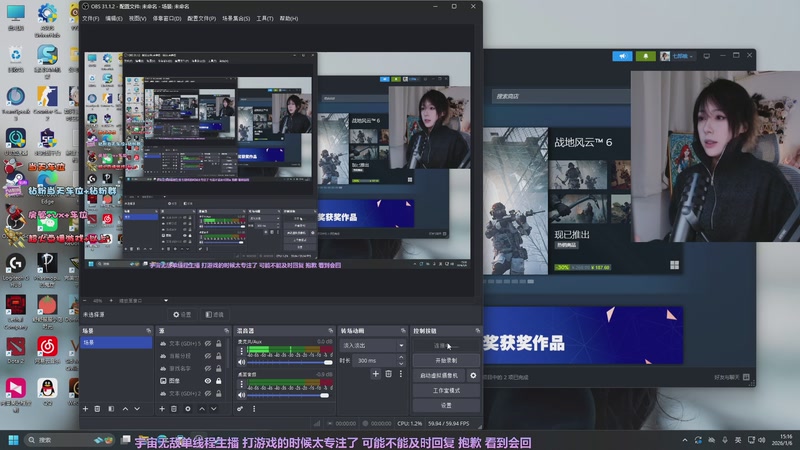Viewport: 800px width, 450px height.
Task: Toggle 工作室模式 studio mode
Action: (446, 390)
